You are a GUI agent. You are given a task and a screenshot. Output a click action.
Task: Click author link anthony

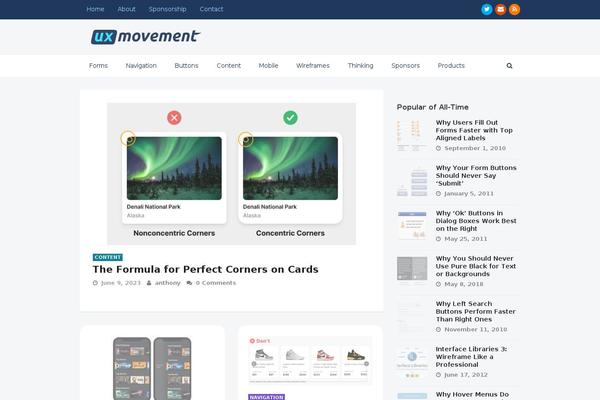[x=168, y=283]
